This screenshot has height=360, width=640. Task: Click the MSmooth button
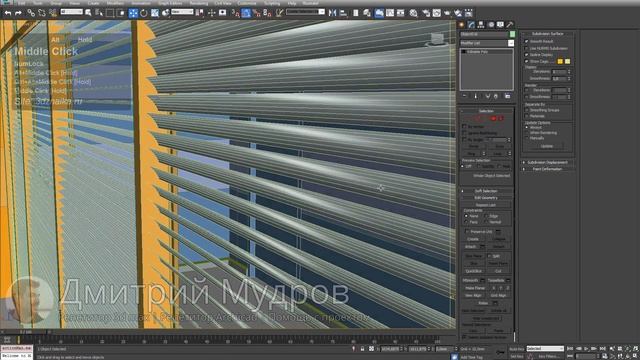471,280
